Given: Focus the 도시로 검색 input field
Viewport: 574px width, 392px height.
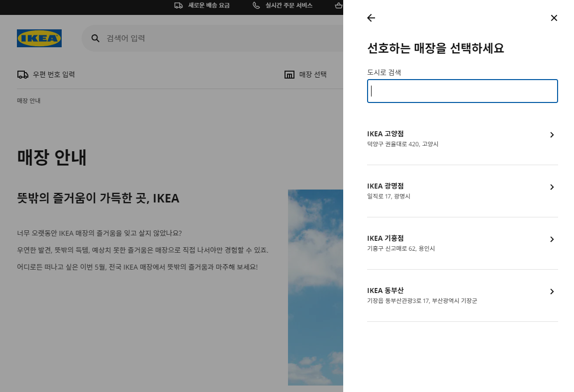Looking at the screenshot, I should click(x=463, y=91).
